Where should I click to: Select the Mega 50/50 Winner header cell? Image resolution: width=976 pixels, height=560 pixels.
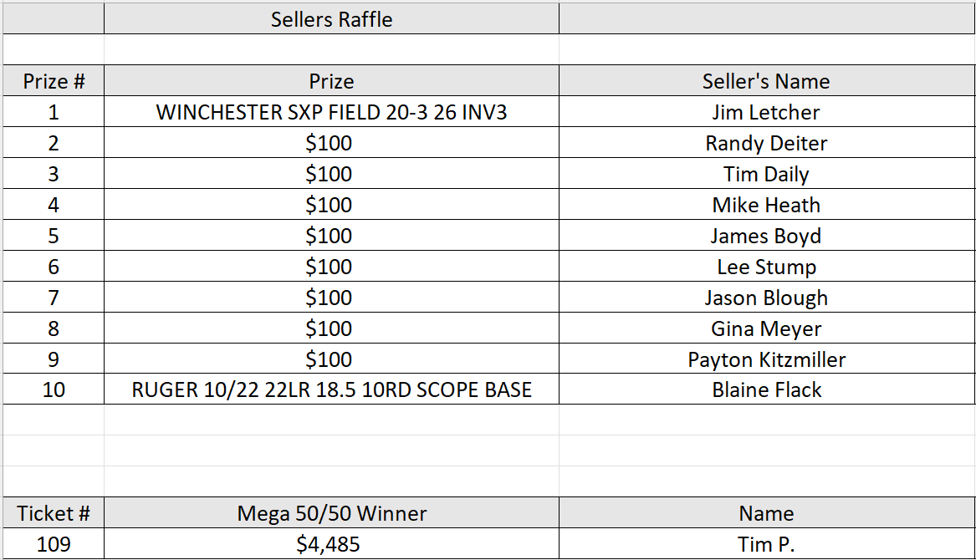click(331, 513)
